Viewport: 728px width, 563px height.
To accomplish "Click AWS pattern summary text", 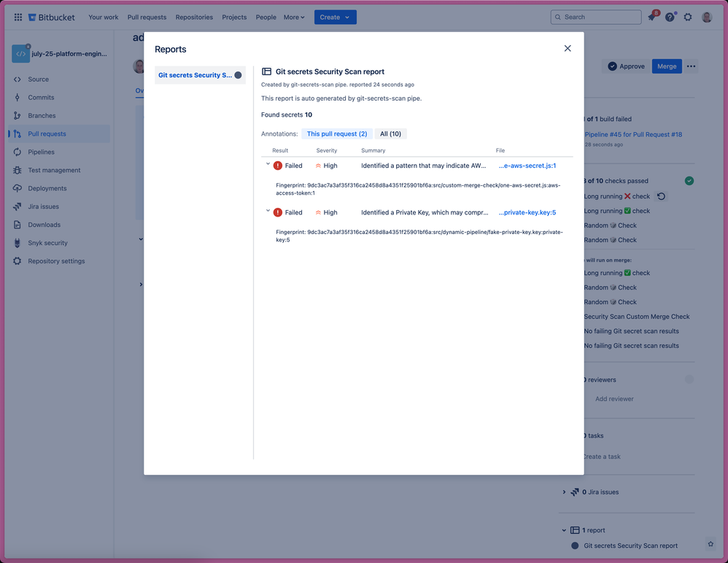I will click(x=423, y=166).
